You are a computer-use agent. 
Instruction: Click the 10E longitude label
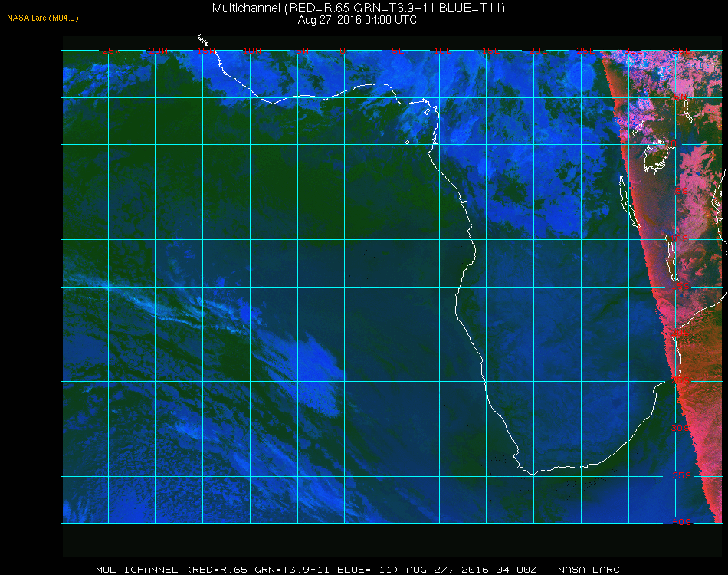(x=442, y=51)
